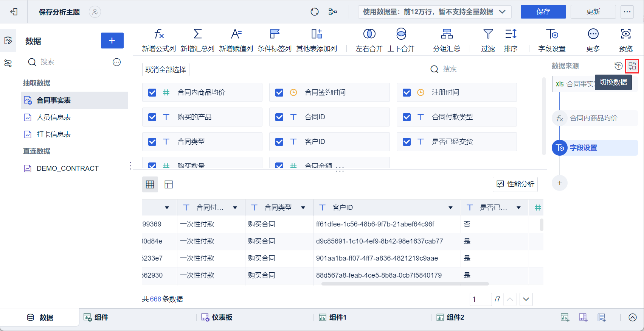Click the 其他表添加列 tool
The height and width of the screenshot is (331, 644).
pyautogui.click(x=317, y=40)
